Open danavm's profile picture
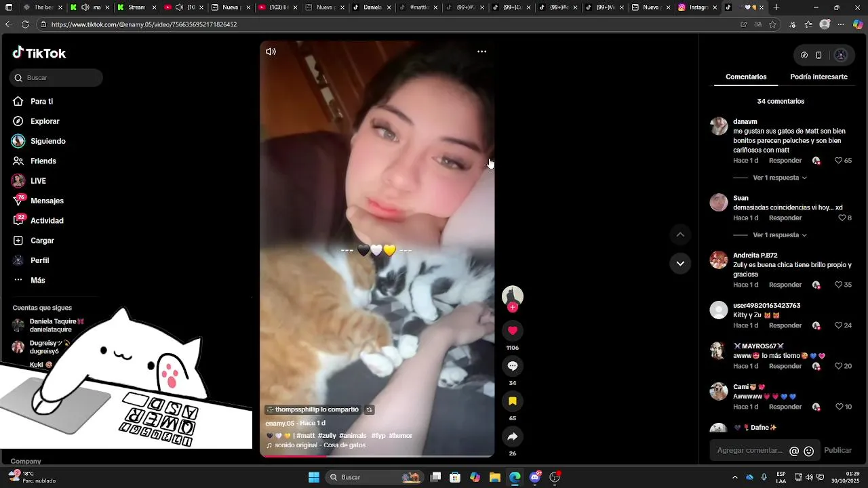This screenshot has width=868, height=488. 719,126
